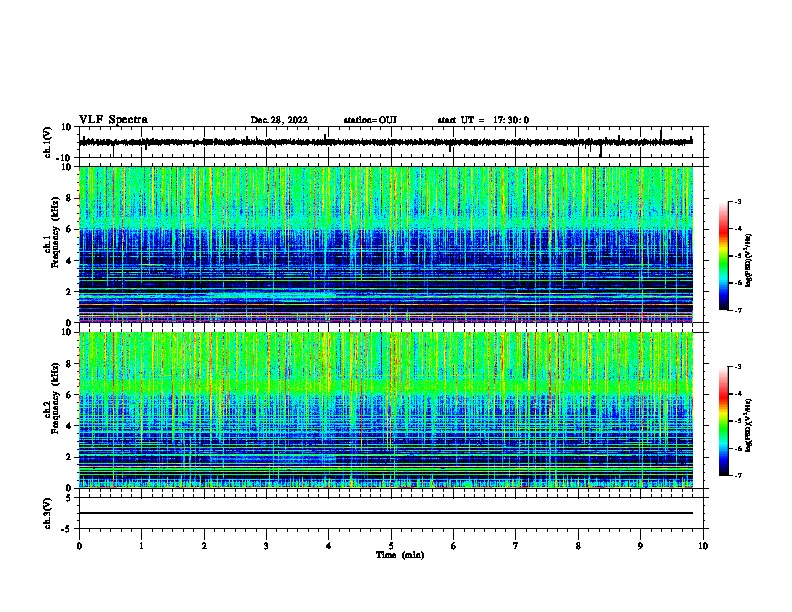Click the time axis tick label "0"

coord(79,546)
